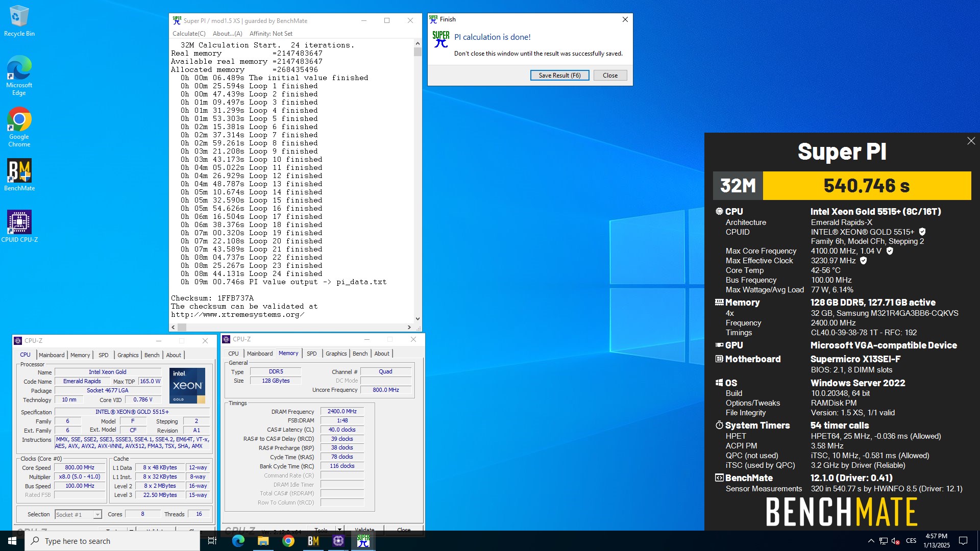Open the Calculate(C) menu in Super PI
The image size is (980, 551).
click(x=189, y=34)
